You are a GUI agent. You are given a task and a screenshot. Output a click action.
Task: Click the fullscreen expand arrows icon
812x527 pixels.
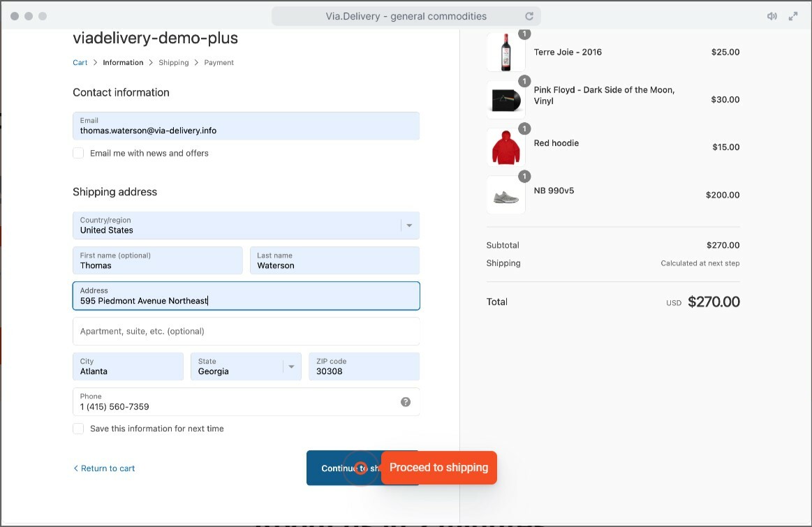click(x=793, y=16)
